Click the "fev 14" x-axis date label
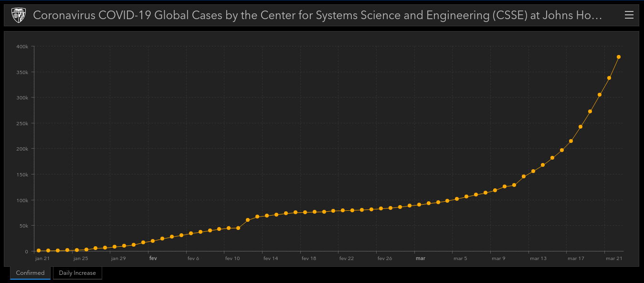This screenshot has height=283, width=644. [x=270, y=259]
